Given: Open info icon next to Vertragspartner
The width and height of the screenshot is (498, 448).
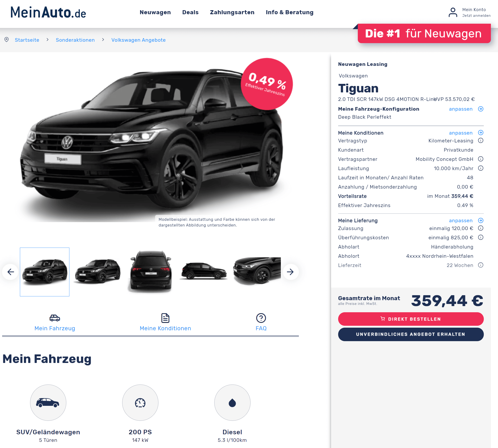Looking at the screenshot, I should tap(480, 159).
